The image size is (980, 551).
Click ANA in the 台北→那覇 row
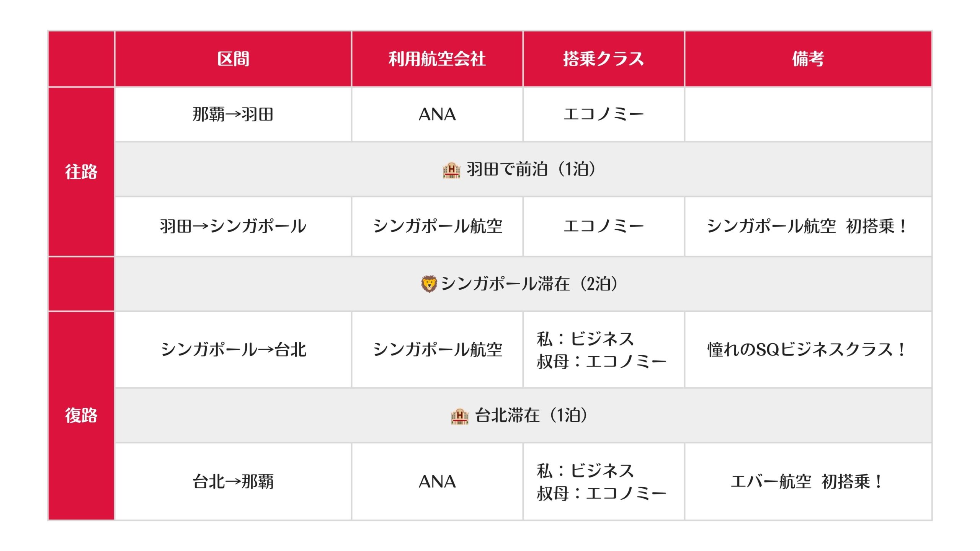click(437, 481)
